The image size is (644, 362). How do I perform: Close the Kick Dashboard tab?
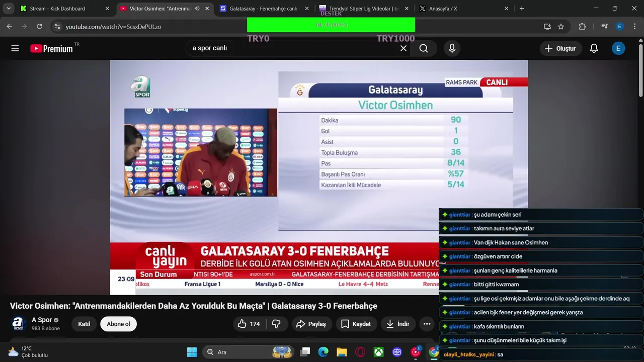107,9
